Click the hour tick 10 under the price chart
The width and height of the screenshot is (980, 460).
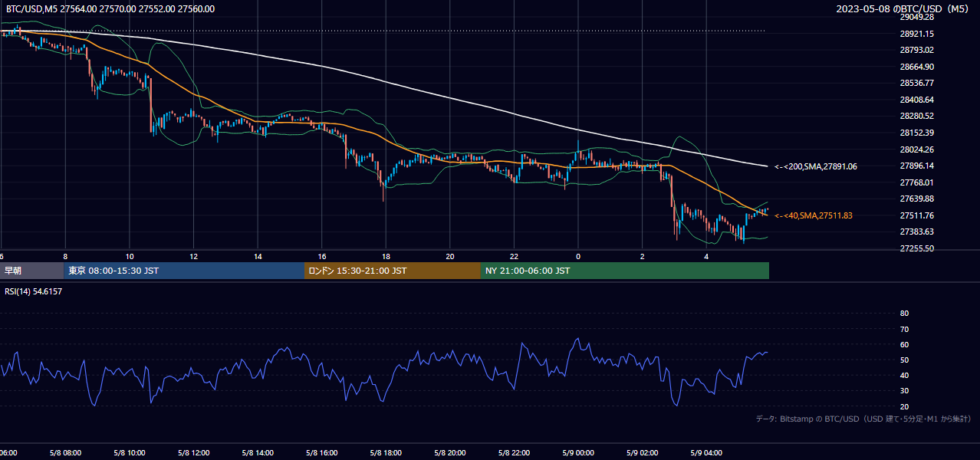(x=130, y=256)
